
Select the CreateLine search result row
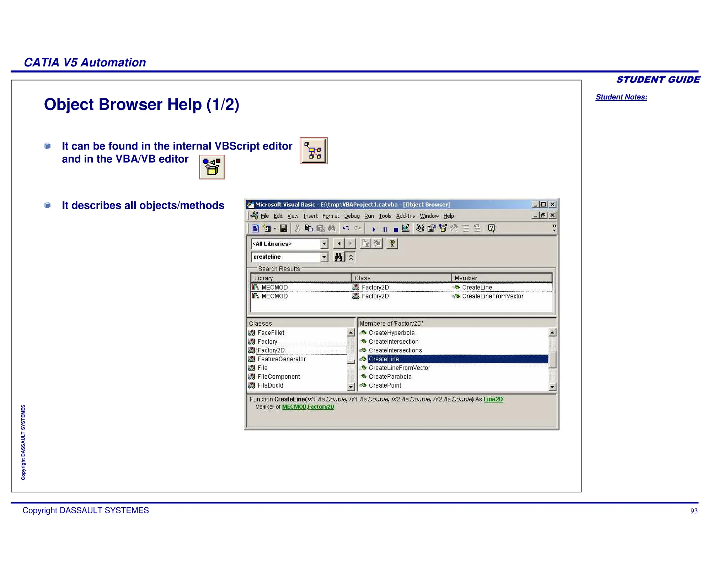click(x=402, y=287)
